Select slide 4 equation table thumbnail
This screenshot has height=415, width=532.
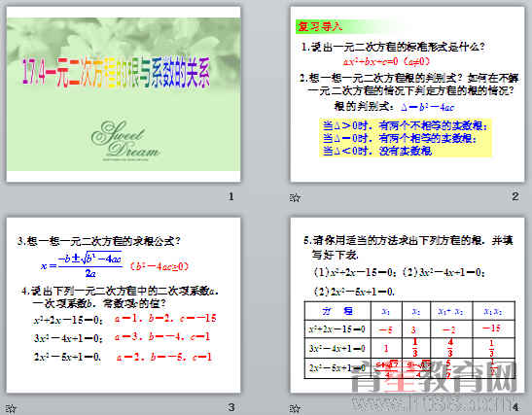point(408,305)
